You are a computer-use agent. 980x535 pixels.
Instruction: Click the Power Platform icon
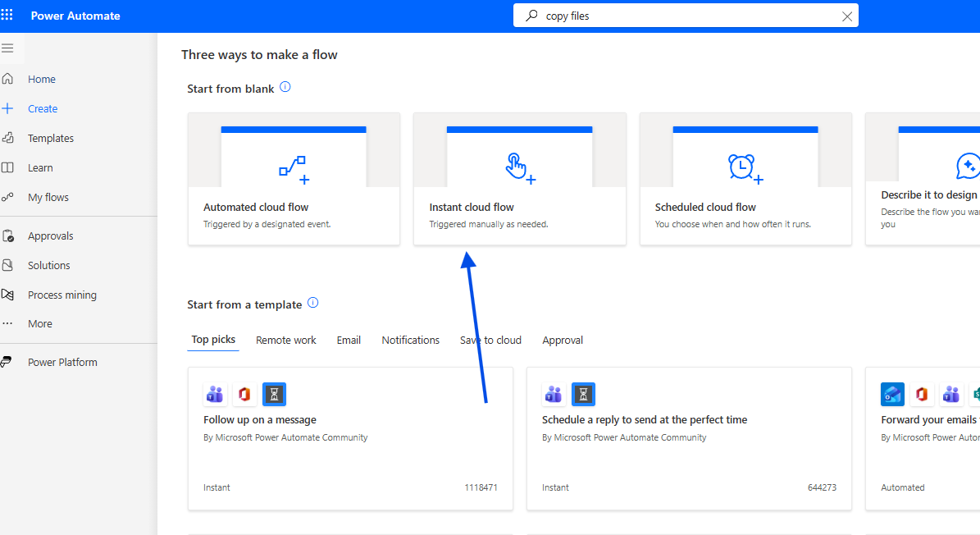pos(8,362)
